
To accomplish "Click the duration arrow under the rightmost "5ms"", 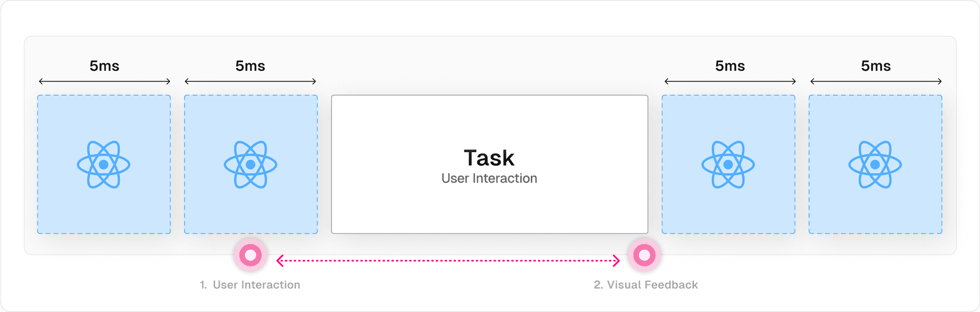I will pyautogui.click(x=876, y=81).
